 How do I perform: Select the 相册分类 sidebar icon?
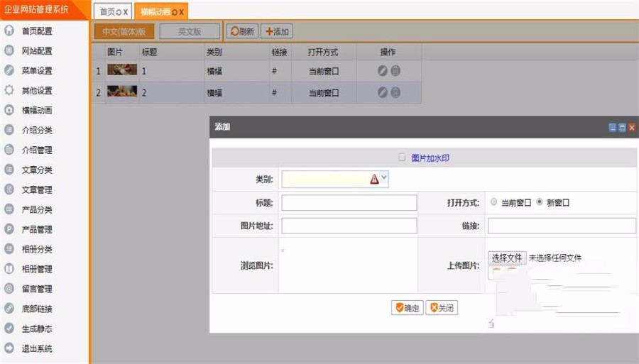(9, 249)
